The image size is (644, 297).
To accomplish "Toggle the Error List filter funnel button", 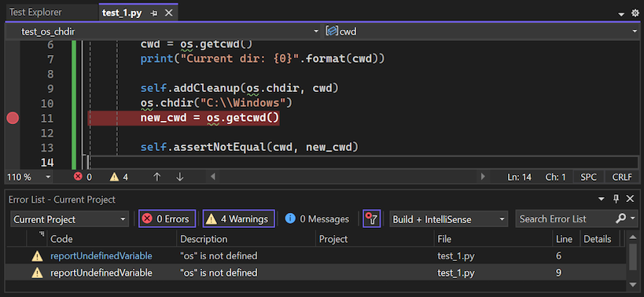I will pyautogui.click(x=372, y=218).
